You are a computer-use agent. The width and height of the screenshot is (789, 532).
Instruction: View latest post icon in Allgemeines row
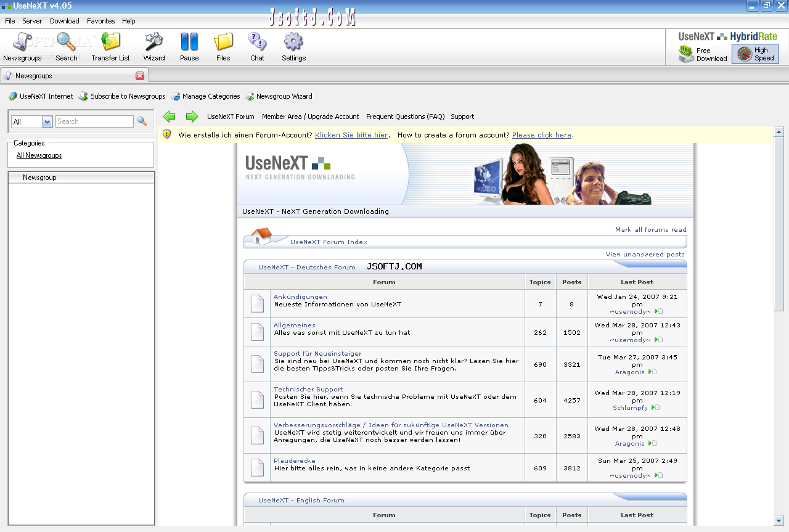pyautogui.click(x=659, y=340)
